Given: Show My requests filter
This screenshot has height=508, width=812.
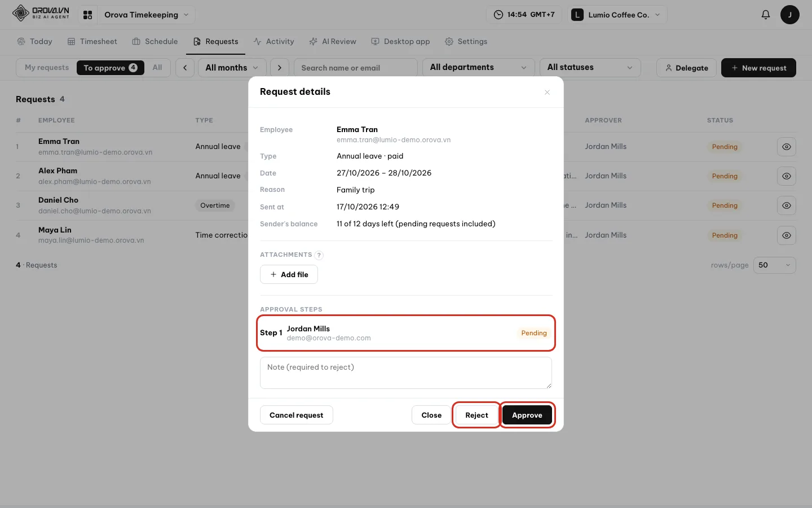Looking at the screenshot, I should coord(47,68).
